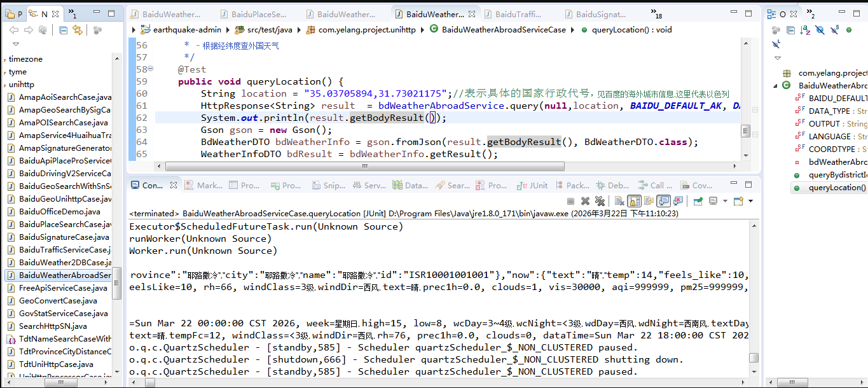
Task: Collapse the @Test method fold marker
Action: [x=151, y=69]
